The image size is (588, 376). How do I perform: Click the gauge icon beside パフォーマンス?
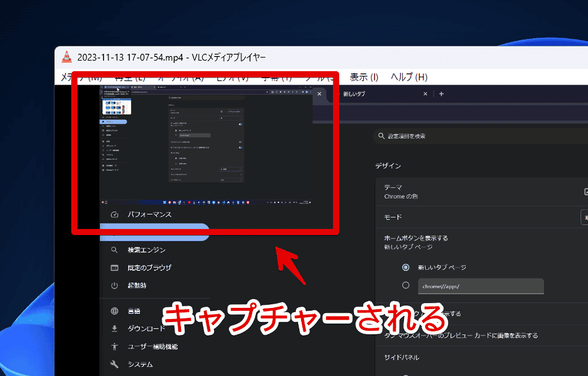click(115, 214)
